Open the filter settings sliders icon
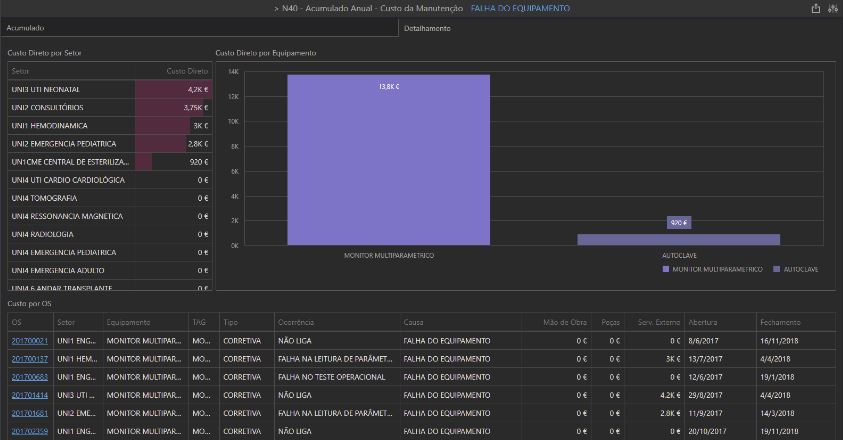The height and width of the screenshot is (440, 843). [x=833, y=8]
